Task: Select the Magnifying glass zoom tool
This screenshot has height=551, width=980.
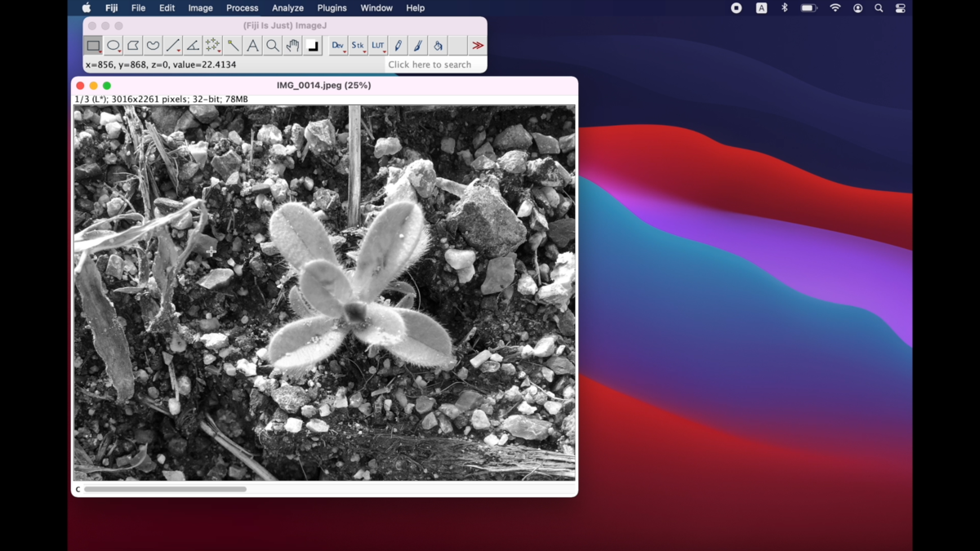Action: tap(273, 46)
